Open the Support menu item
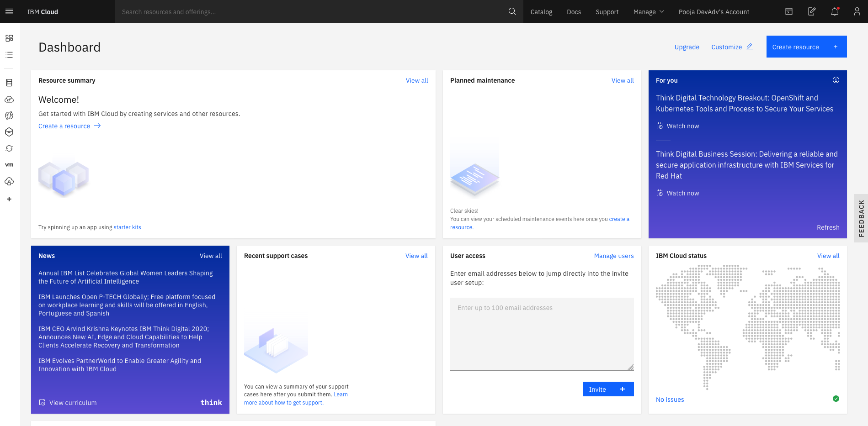 point(607,12)
